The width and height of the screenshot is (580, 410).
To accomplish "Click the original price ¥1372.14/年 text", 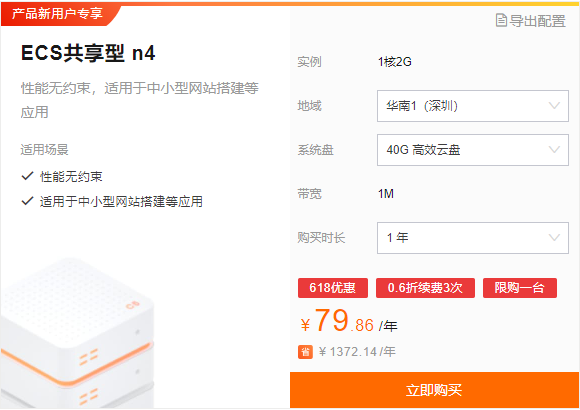I will point(357,352).
